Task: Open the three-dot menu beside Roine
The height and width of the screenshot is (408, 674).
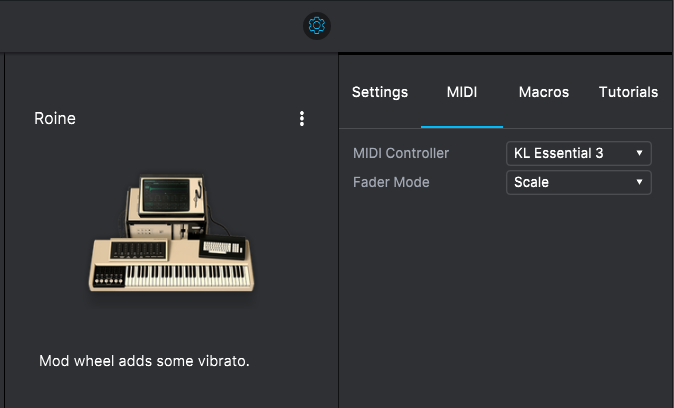Action: click(x=302, y=119)
